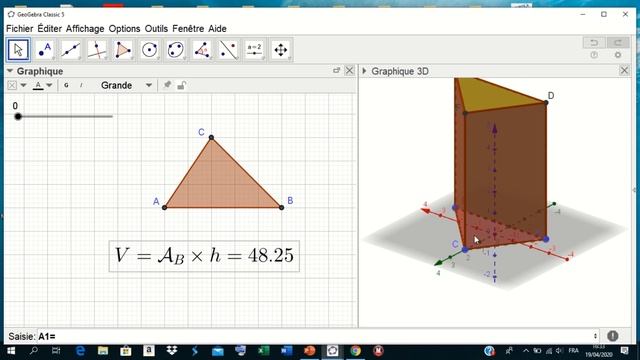Select the Line through two points tool
Screen dimensions: 640x360
(71, 50)
